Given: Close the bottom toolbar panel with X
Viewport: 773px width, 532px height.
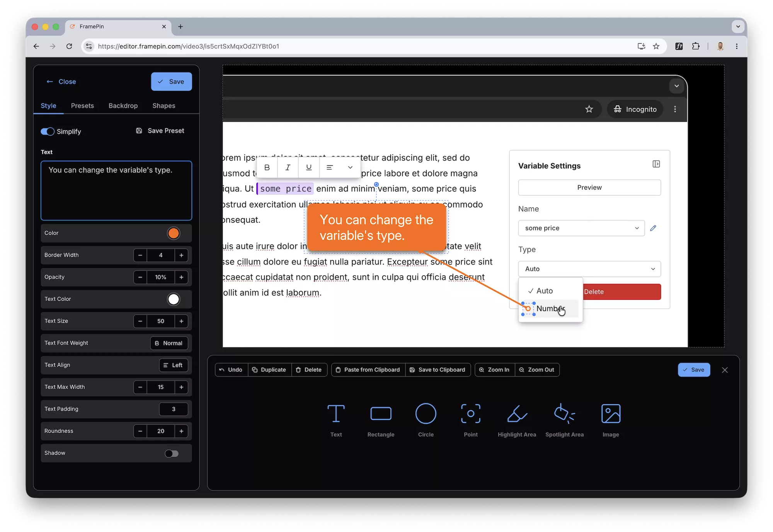Looking at the screenshot, I should 725,370.
